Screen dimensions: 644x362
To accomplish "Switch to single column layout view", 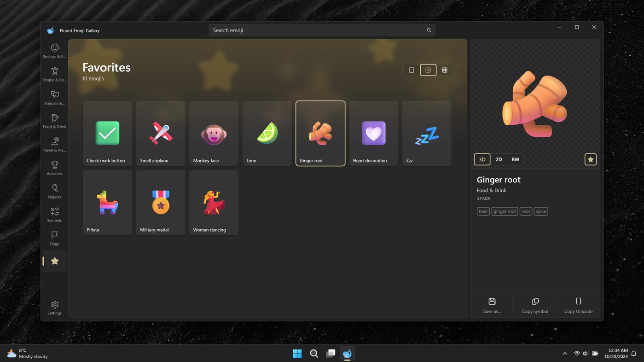I will click(x=411, y=70).
